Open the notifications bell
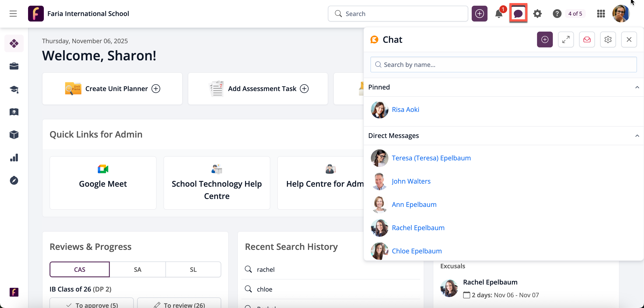This screenshot has width=644, height=308. [499, 14]
